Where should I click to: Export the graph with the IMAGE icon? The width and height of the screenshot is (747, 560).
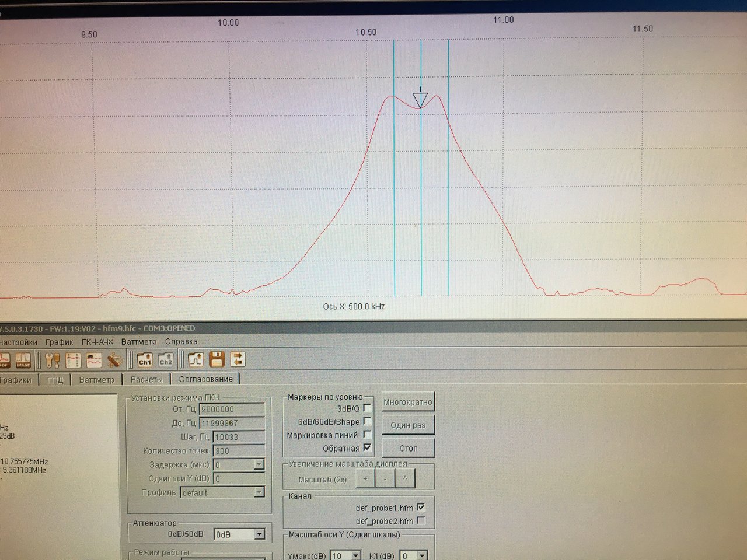23,360
